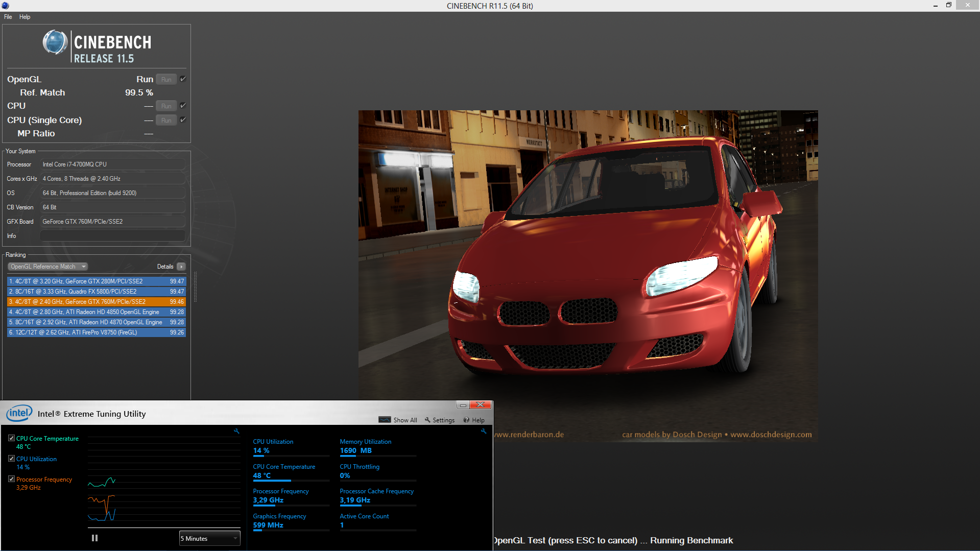Screen dimensions: 980x551
Task: Open Help in Intel Extreme Tuning Utility
Action: tap(474, 420)
